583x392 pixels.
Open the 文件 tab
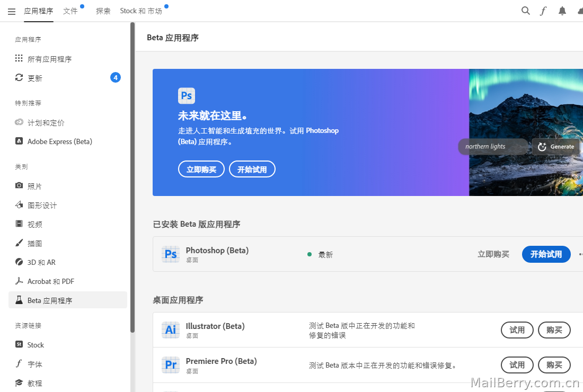[x=70, y=11]
